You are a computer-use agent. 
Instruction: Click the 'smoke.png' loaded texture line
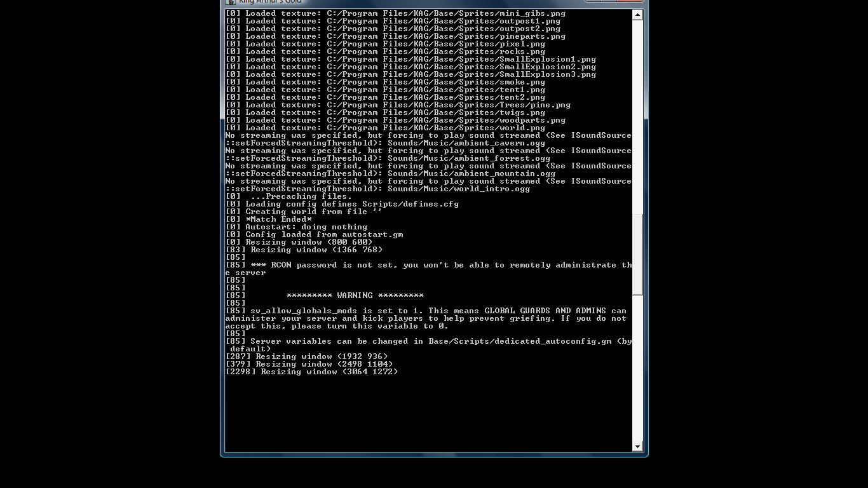point(385,82)
